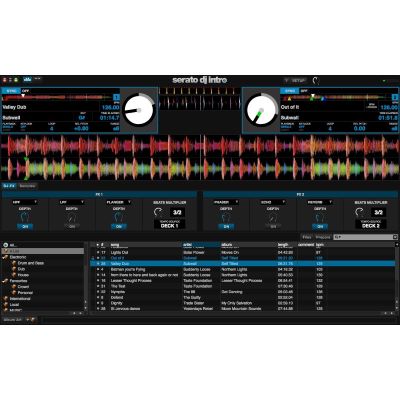This screenshot has height=400, width=400.
Task: Click the left deck virtual platter
Action: (x=139, y=110)
